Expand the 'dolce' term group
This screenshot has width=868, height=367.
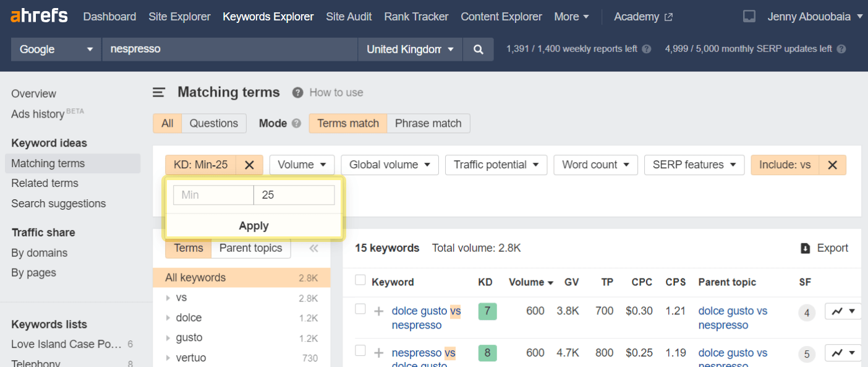[x=168, y=317]
